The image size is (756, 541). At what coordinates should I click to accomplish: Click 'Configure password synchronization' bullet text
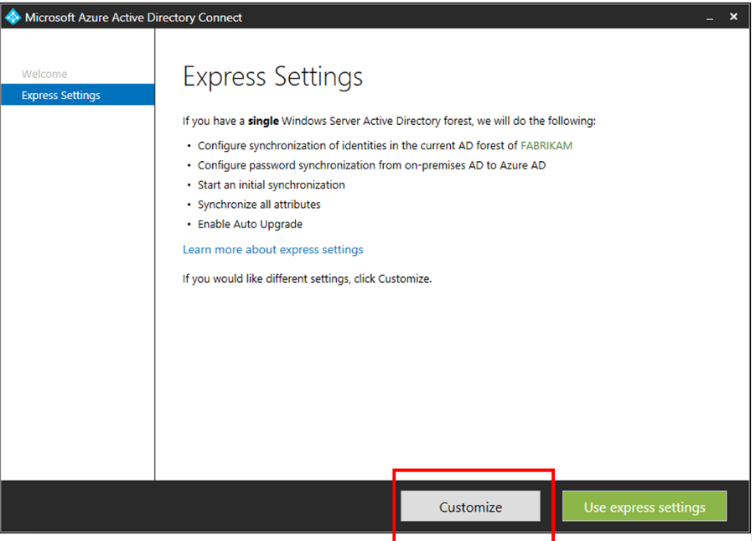(372, 165)
